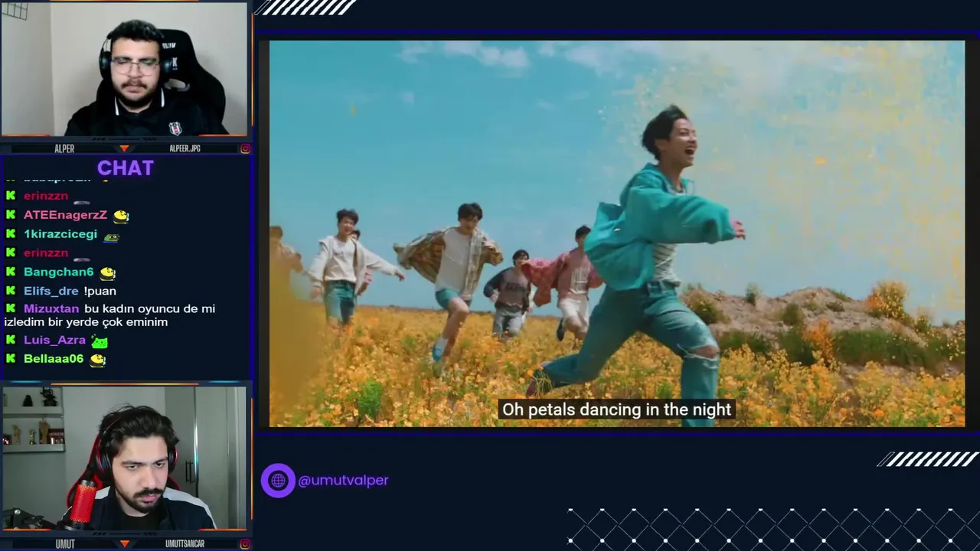Click the message 'bu kadın oyuncu de mi'
The image size is (980, 551).
coord(149,308)
